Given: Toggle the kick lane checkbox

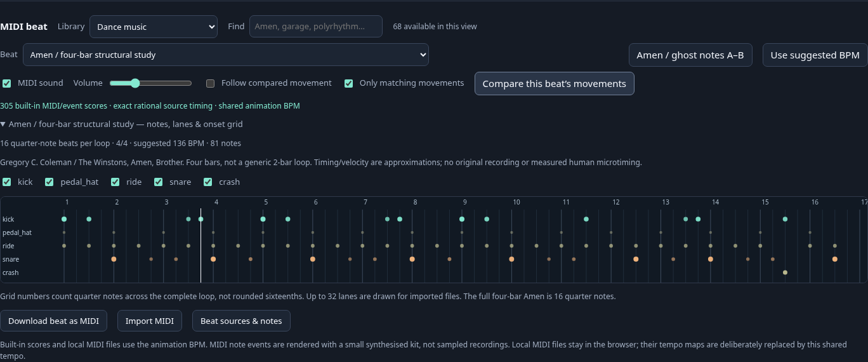Looking at the screenshot, I should [7, 182].
